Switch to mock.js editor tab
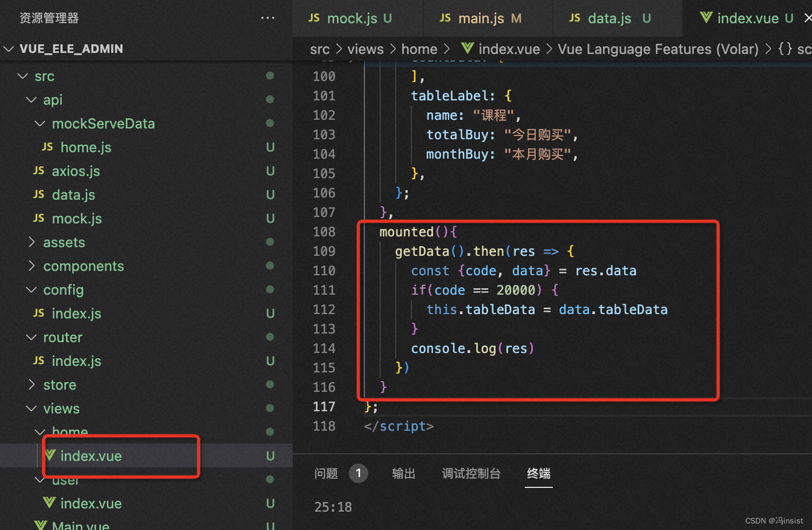 coord(357,18)
